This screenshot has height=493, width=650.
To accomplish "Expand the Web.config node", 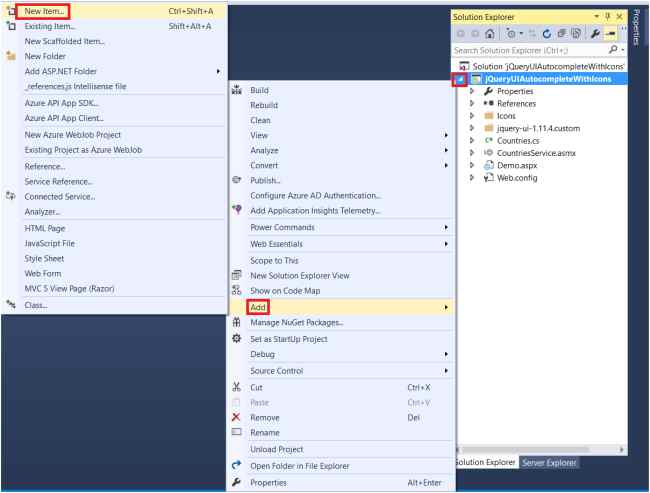I will (472, 177).
